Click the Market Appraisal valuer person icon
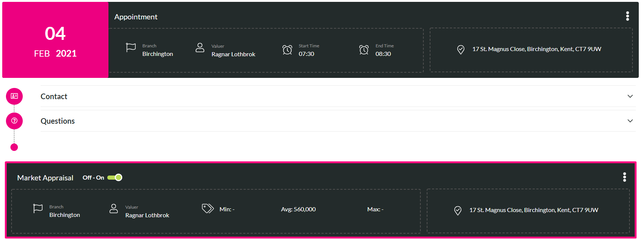 (x=114, y=209)
